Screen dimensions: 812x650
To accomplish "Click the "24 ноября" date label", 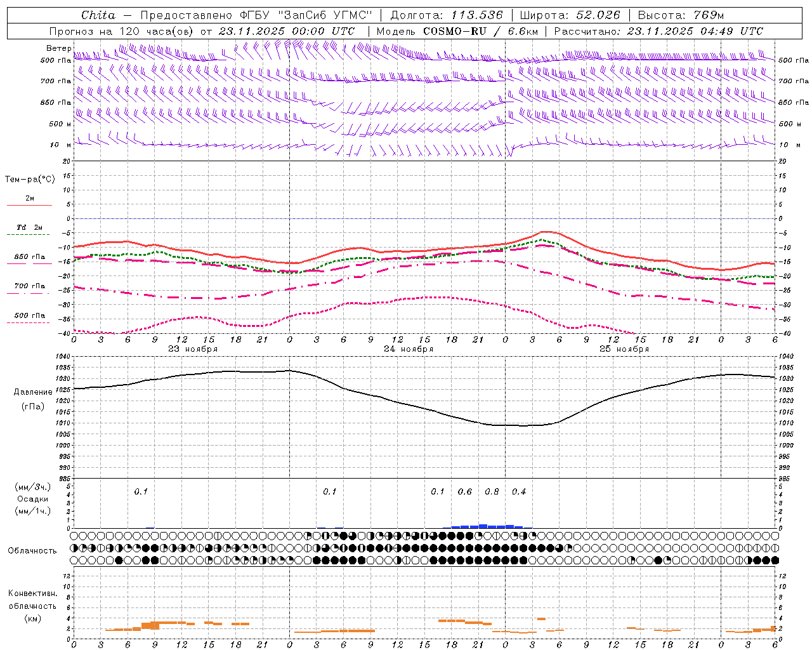I will (409, 349).
